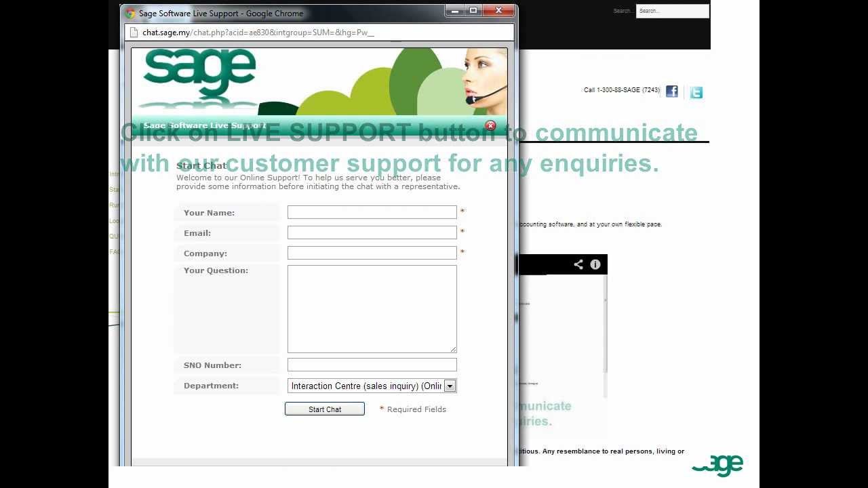Maximize the chat Chrome window
The width and height of the screenshot is (868, 488).
[473, 10]
